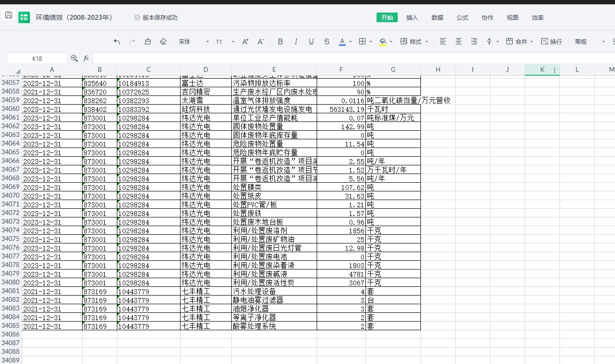Click the 合并 merge cells button
Viewport: 615px width, 364px height.
[x=517, y=42]
